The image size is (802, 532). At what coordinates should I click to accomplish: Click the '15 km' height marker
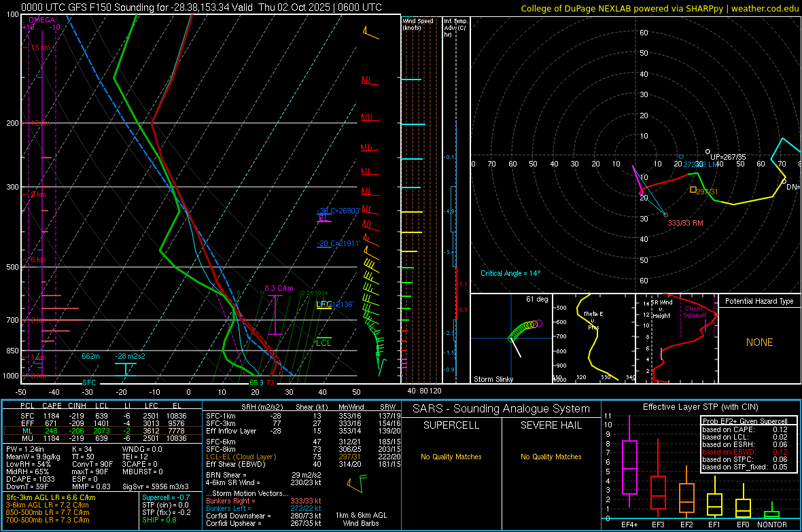tap(40, 48)
